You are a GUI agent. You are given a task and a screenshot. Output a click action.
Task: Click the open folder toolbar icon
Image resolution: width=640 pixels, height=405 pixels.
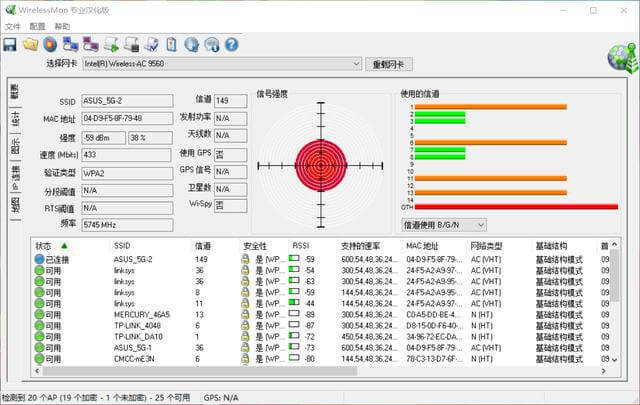tap(30, 44)
